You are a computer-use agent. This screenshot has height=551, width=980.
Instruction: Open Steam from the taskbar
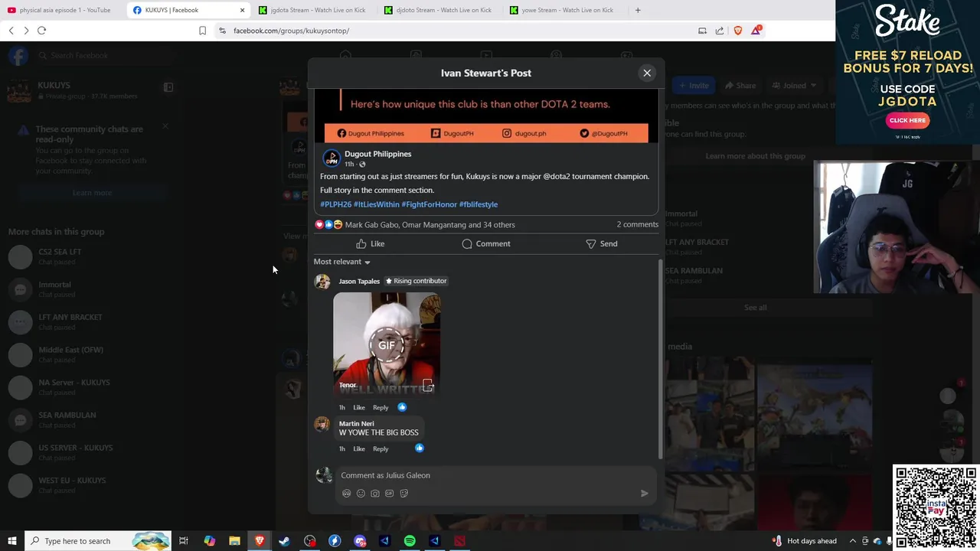[284, 541]
